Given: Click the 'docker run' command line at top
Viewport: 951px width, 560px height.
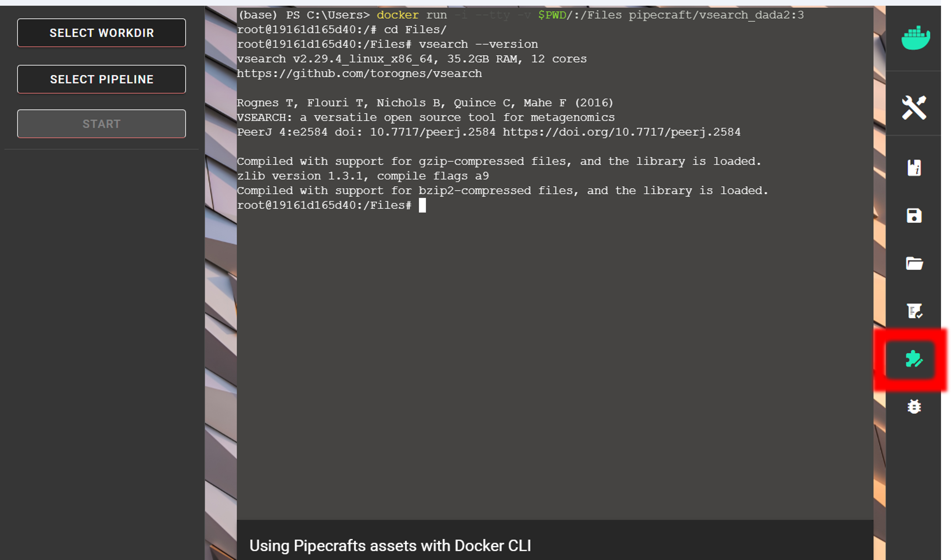Looking at the screenshot, I should [x=521, y=15].
